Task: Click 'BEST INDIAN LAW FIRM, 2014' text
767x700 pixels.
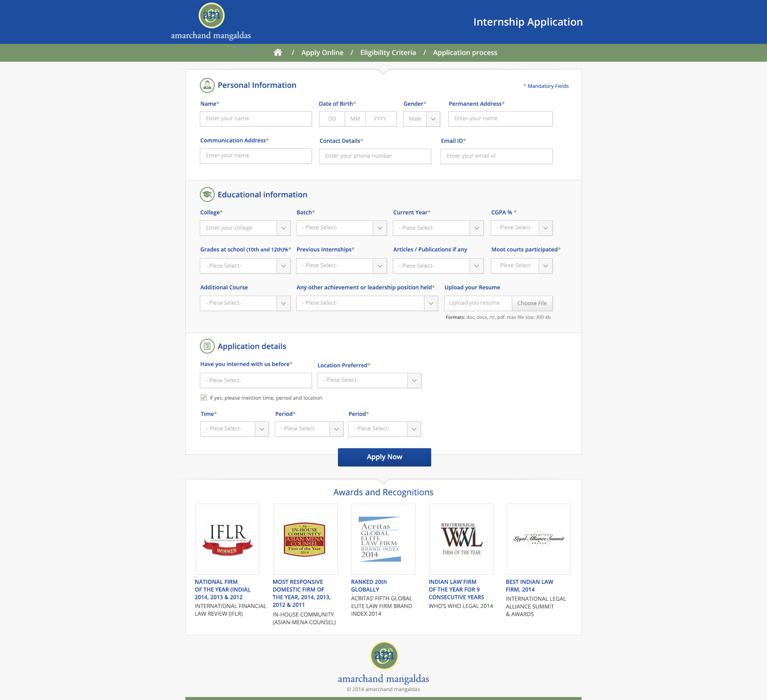Action: tap(530, 586)
